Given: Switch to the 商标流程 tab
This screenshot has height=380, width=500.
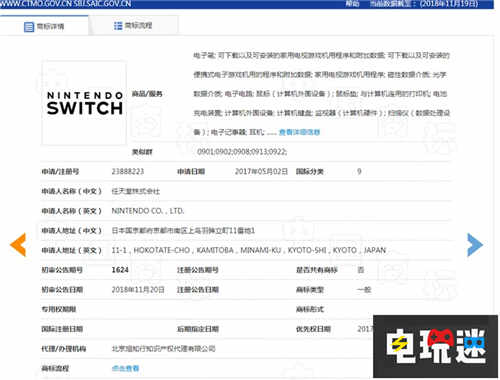Looking at the screenshot, I should (x=133, y=25).
